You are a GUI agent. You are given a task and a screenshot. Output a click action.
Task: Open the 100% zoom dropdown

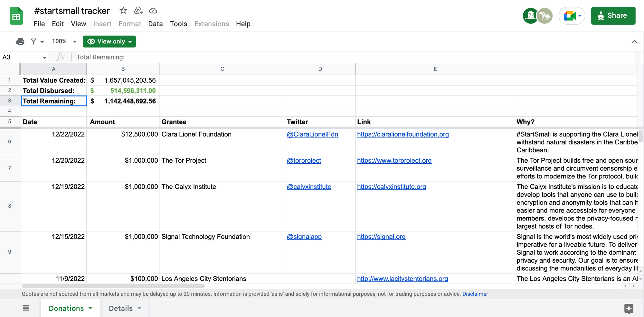pyautogui.click(x=64, y=41)
